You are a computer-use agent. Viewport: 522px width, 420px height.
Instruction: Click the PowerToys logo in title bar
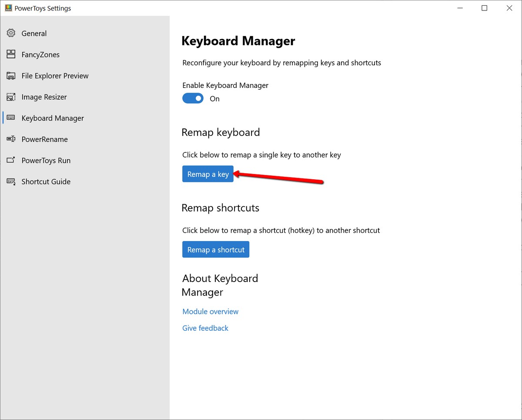8,8
